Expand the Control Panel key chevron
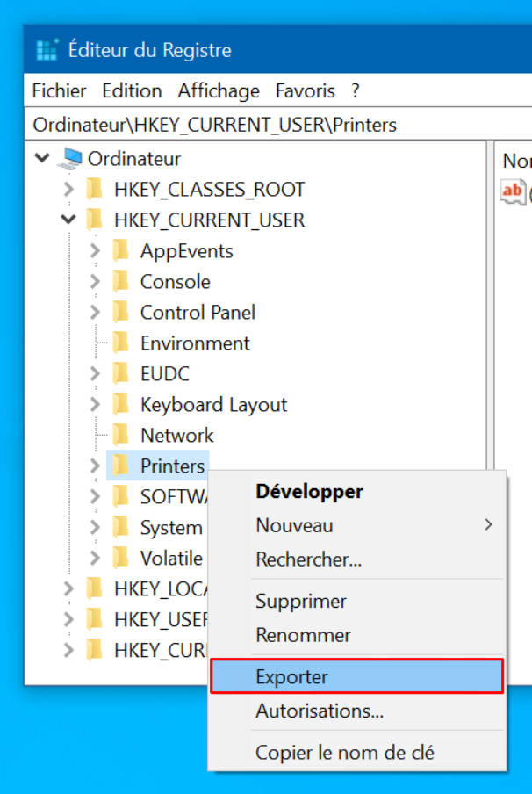 pyautogui.click(x=95, y=313)
